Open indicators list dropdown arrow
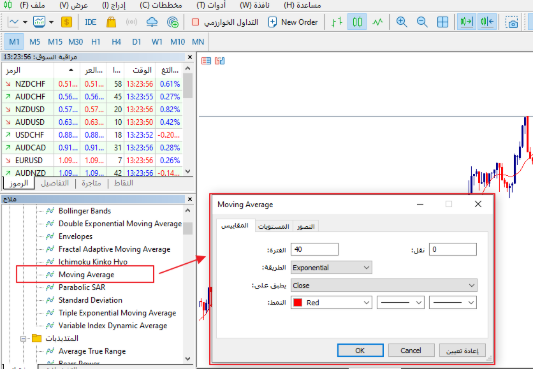The height and width of the screenshot is (369, 534). (x=51, y=22)
